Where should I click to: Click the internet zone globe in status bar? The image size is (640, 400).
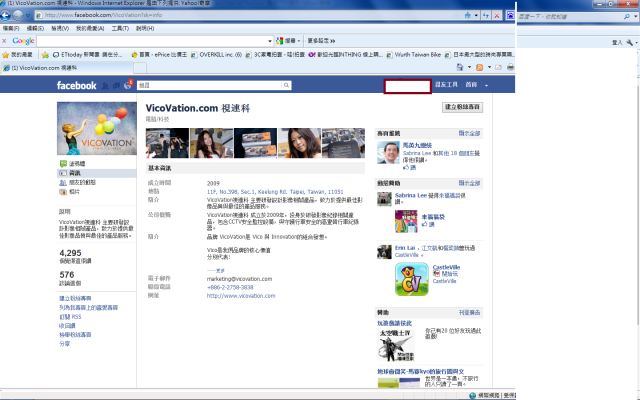[473, 396]
